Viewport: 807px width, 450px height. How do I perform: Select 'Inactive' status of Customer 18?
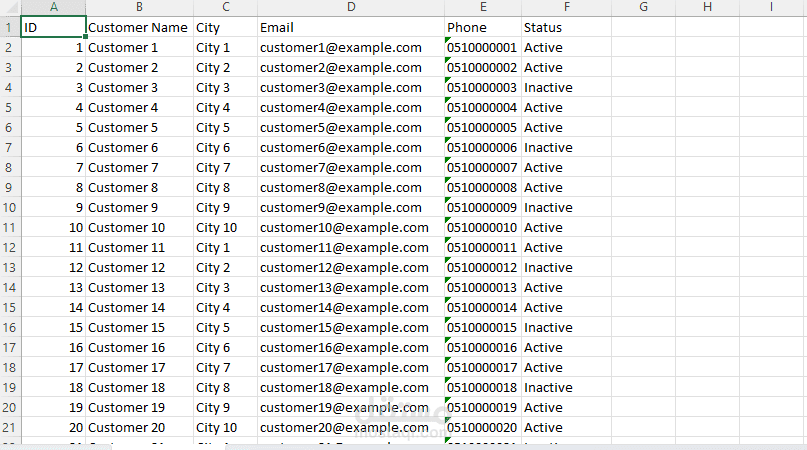(x=566, y=387)
